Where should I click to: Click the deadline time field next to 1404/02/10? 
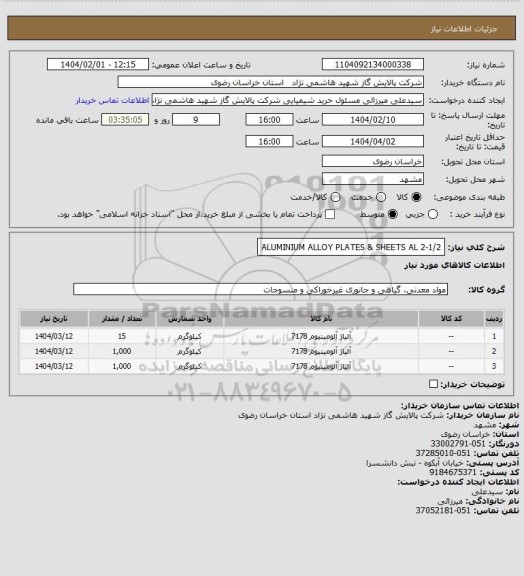(x=269, y=120)
